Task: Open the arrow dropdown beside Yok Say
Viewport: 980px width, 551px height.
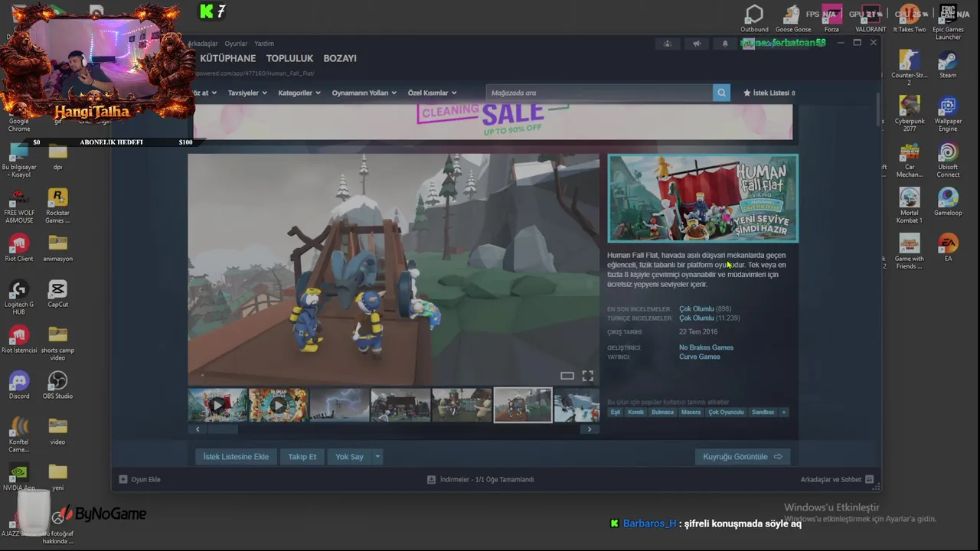Action: point(377,456)
